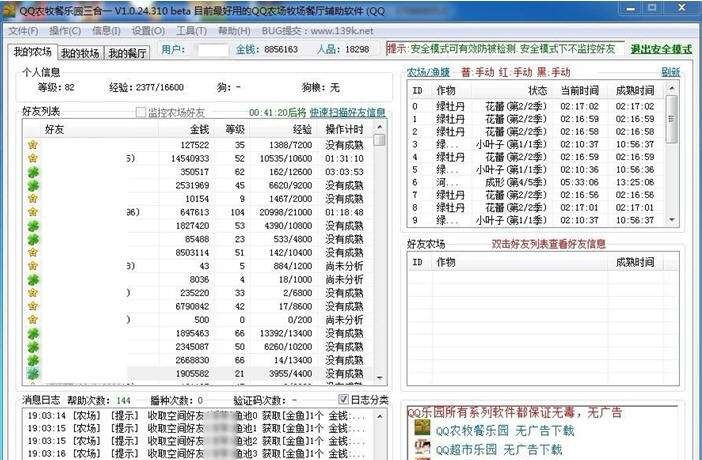Click the QQ农牧餐乐园 download icon
This screenshot has width=702, height=460.
[422, 428]
